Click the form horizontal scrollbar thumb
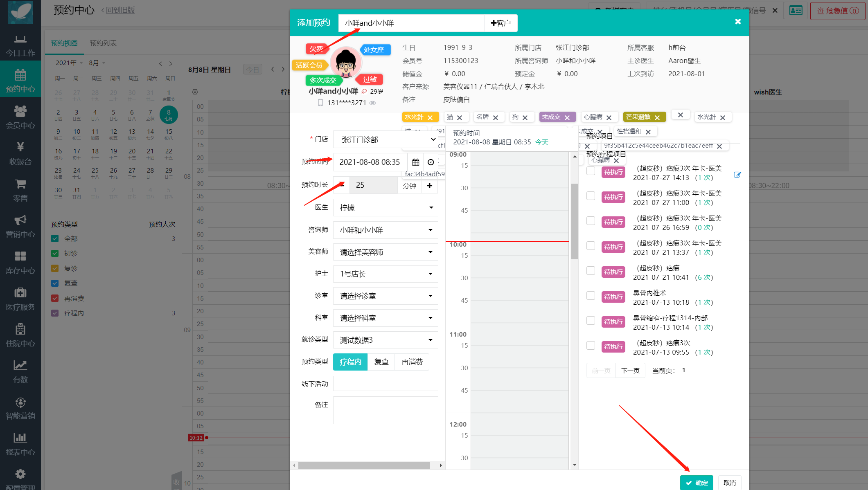Image resolution: width=868 pixels, height=490 pixels. pos(364,465)
